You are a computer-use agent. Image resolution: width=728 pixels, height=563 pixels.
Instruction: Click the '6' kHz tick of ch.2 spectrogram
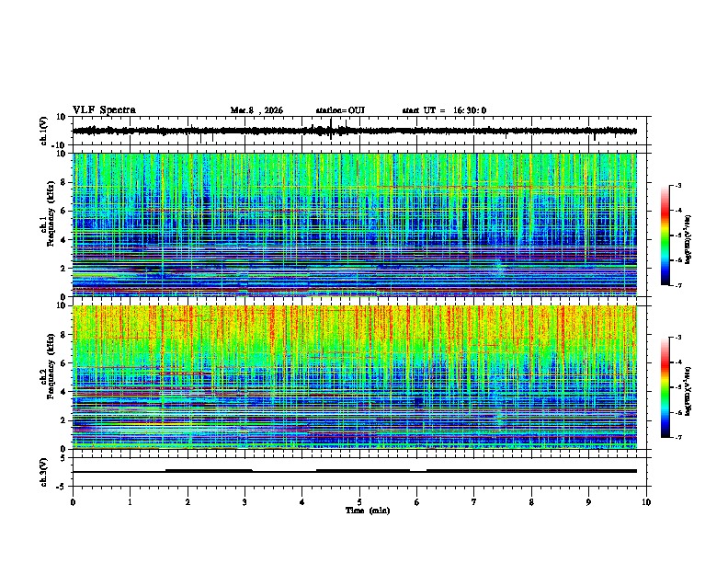point(64,363)
